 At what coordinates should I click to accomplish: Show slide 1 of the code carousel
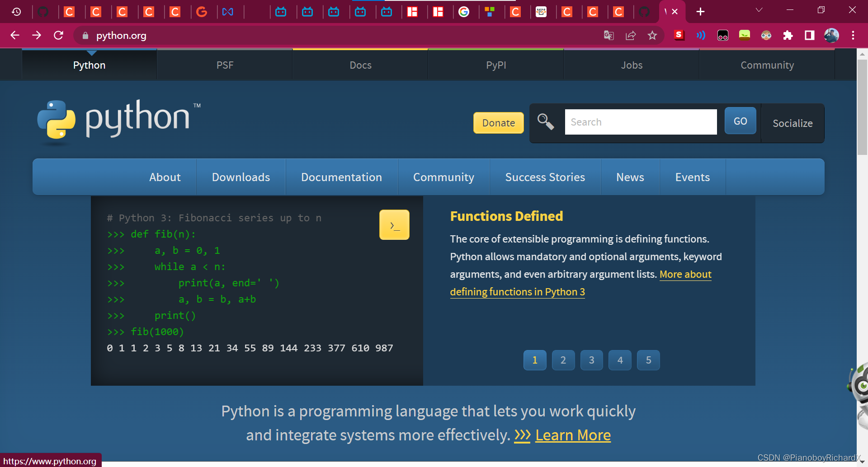535,360
